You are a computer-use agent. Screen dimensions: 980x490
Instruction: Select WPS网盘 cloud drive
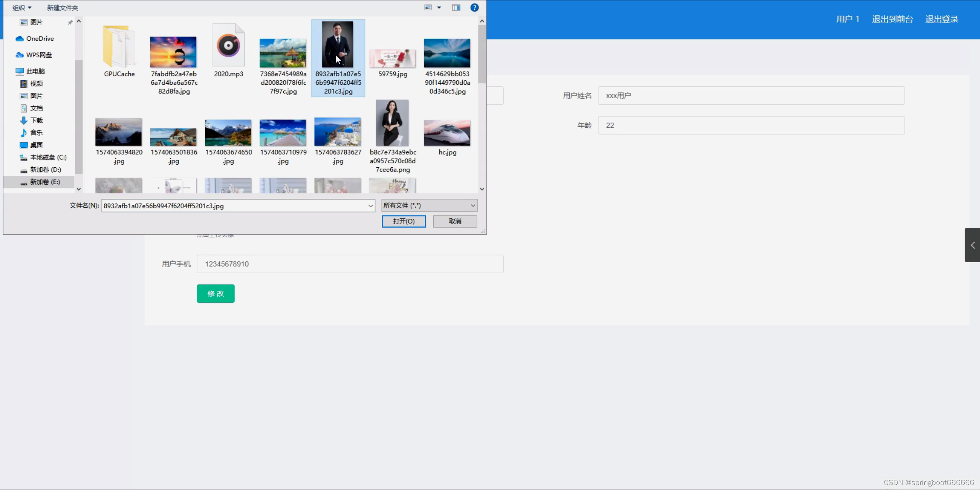tap(39, 55)
